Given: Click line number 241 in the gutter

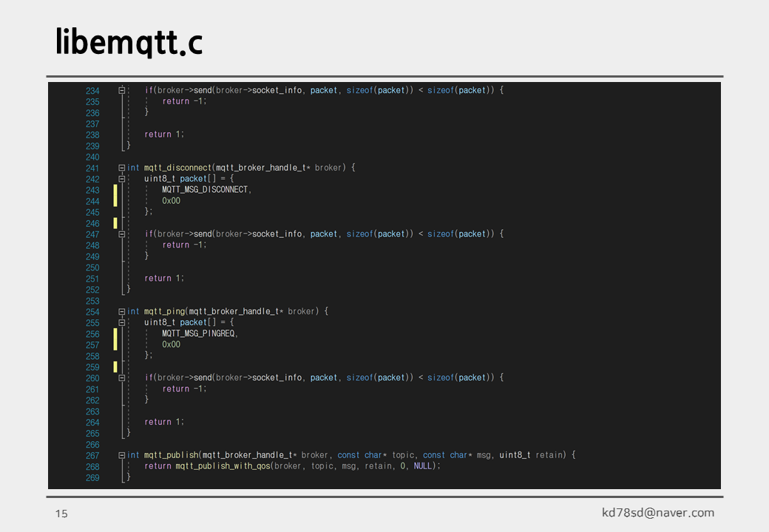Looking at the screenshot, I should [92, 168].
